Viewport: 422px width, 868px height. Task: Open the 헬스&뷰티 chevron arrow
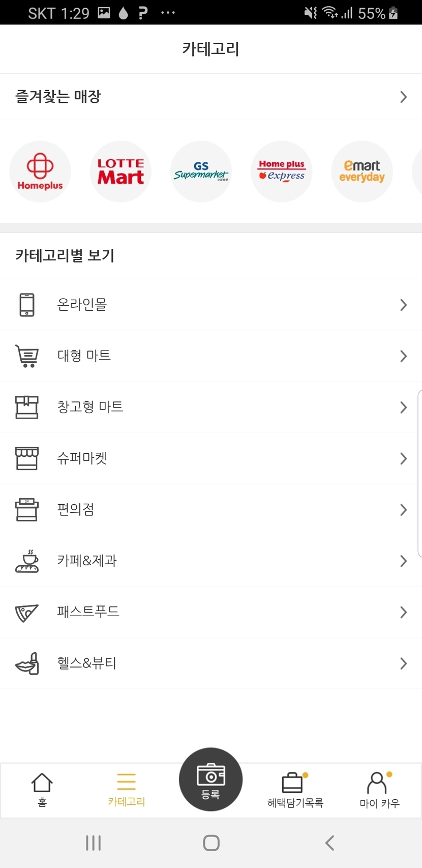click(x=403, y=663)
